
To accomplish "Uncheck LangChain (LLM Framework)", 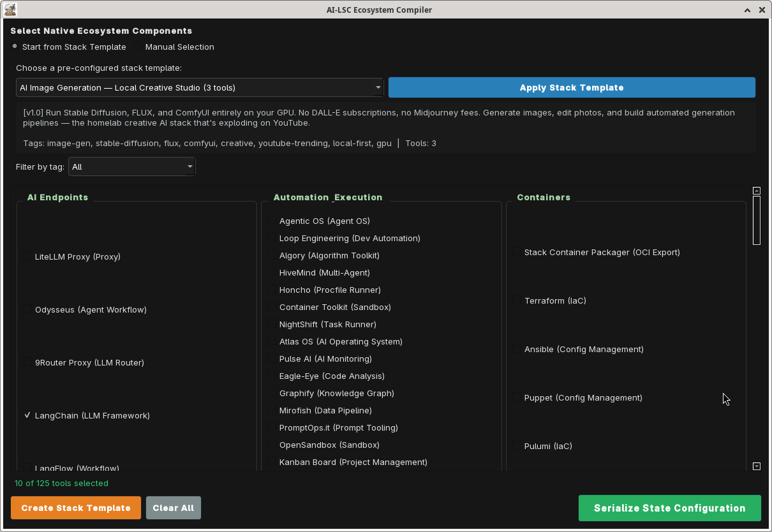I will (x=87, y=416).
